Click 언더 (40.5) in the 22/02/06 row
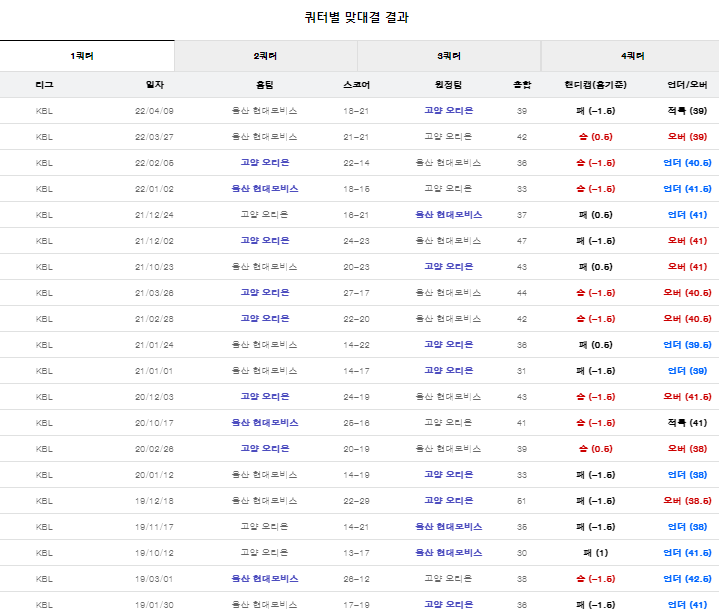 687,162
